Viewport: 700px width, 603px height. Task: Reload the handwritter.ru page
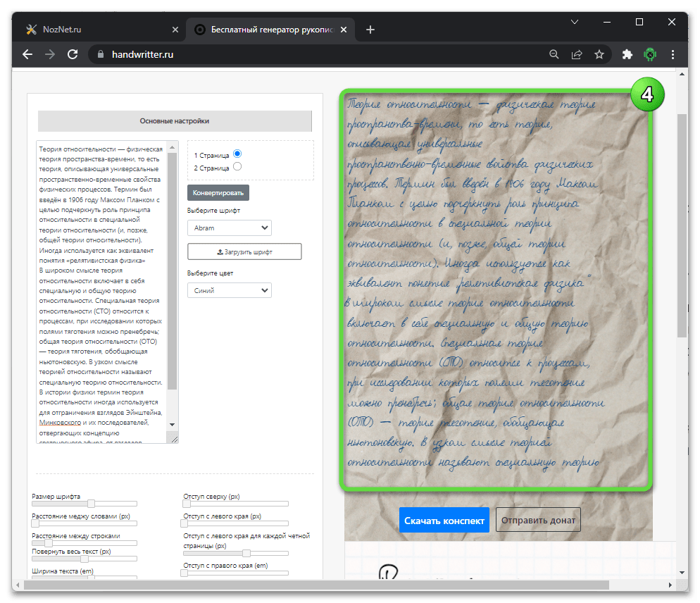point(72,54)
